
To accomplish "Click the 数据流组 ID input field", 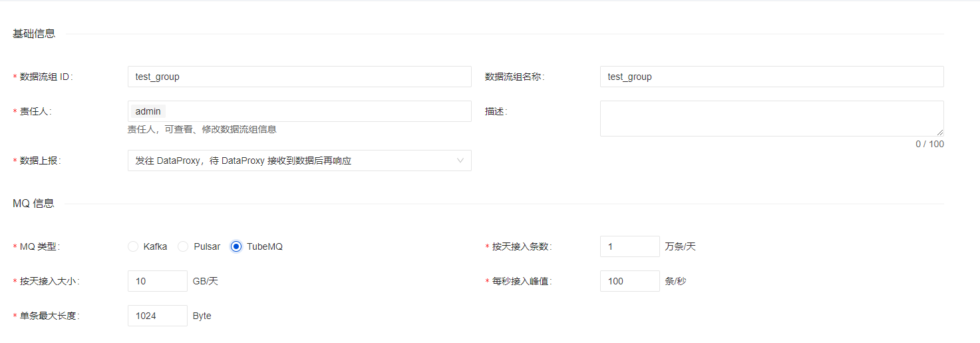I will tap(299, 77).
